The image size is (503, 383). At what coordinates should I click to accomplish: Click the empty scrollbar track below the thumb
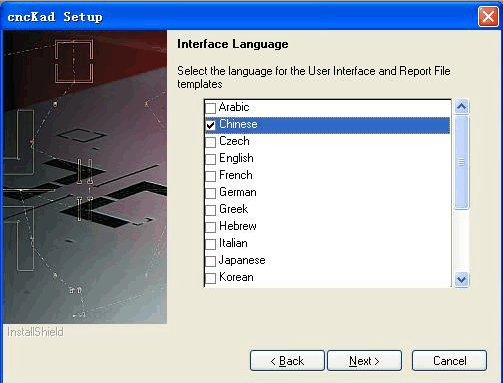pos(462,240)
